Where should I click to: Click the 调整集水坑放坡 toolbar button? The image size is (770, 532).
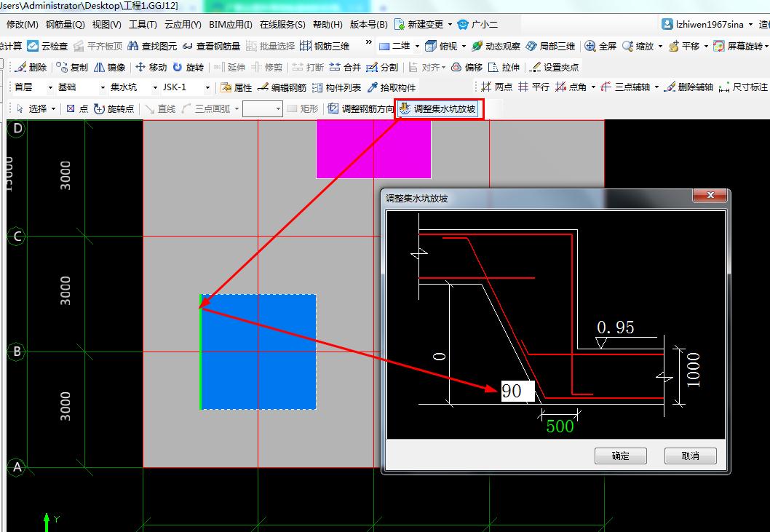tap(439, 108)
